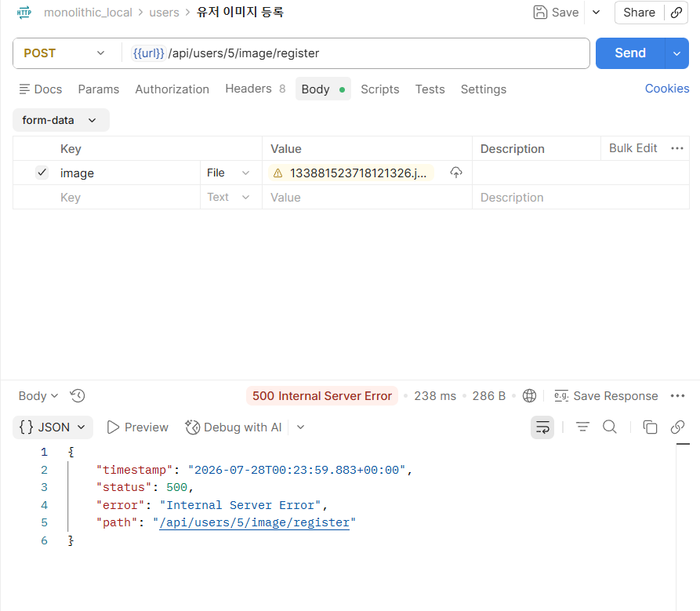Switch to the Authorization tab
The image size is (700, 611).
[172, 89]
